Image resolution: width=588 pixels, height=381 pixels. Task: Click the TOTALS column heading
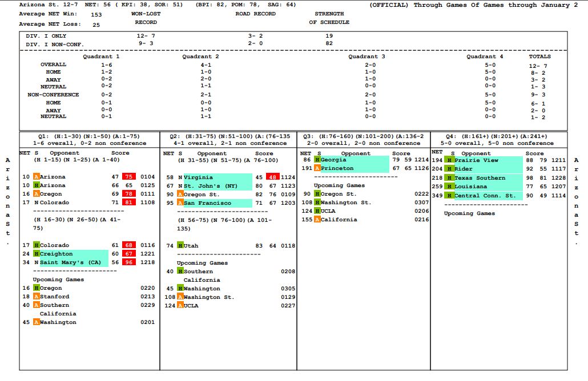(539, 57)
